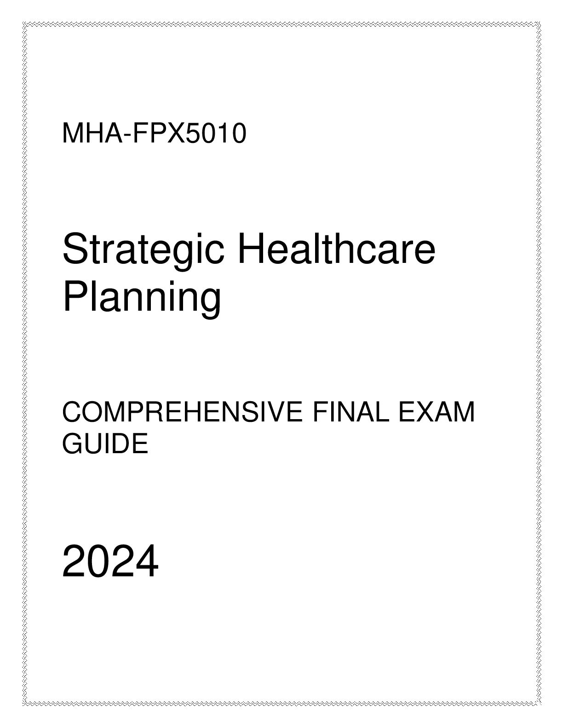
Task: Click the bottom decorative page border
Action: [x=281, y=704]
